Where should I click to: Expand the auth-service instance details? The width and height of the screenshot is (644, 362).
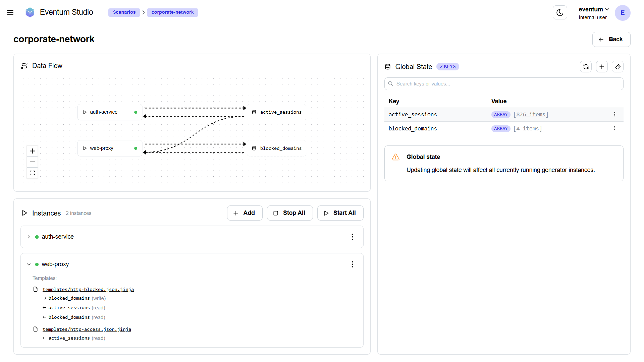29,237
